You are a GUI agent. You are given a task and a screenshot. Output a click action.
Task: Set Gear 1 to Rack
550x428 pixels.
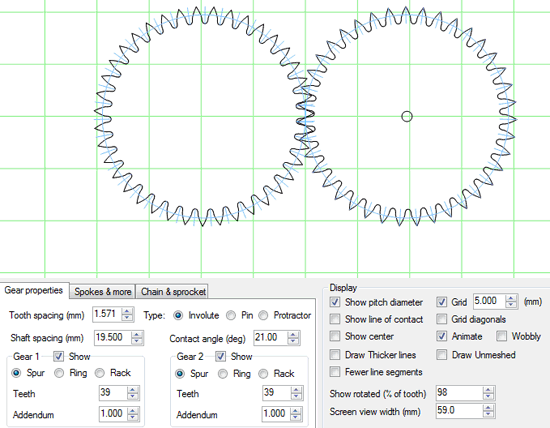point(100,373)
